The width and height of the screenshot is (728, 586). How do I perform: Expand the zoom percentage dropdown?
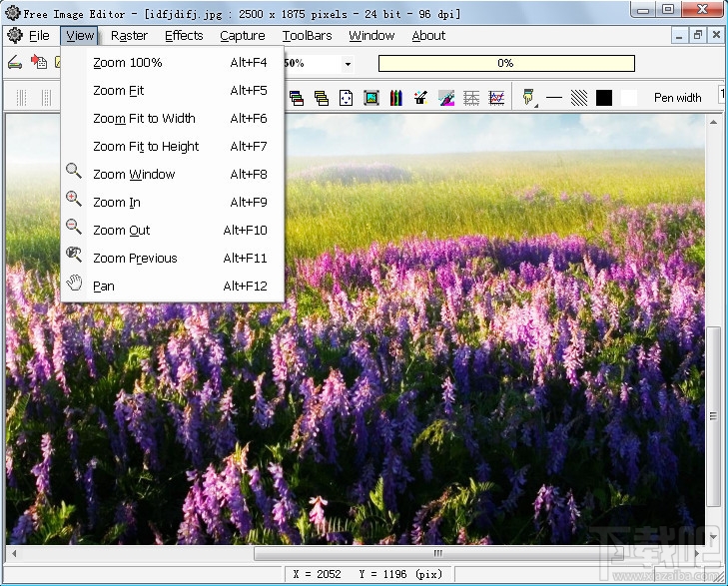[x=348, y=64]
